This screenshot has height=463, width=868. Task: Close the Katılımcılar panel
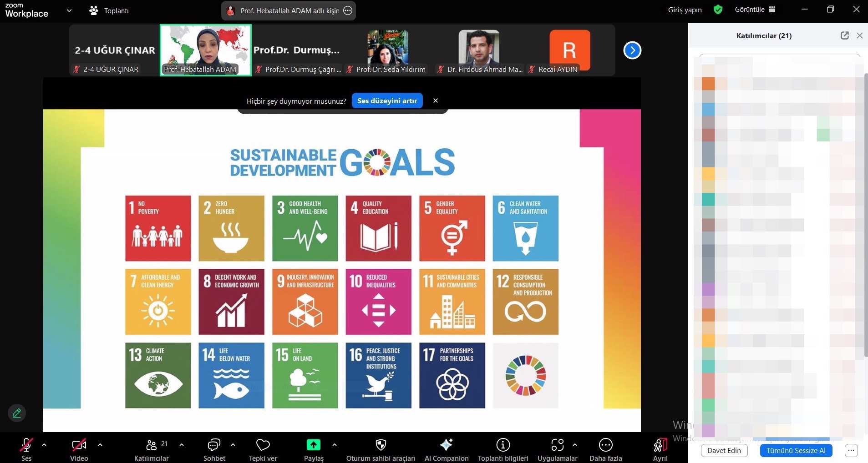point(860,35)
